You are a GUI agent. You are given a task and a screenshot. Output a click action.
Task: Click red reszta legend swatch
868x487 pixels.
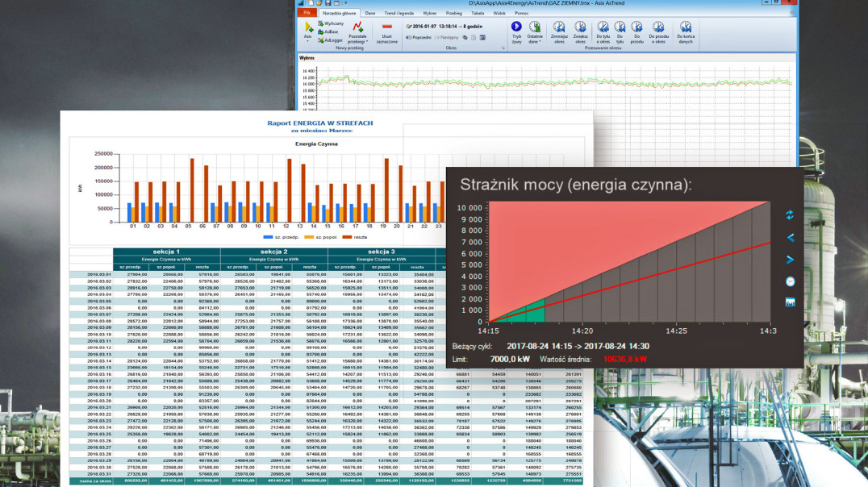point(347,237)
